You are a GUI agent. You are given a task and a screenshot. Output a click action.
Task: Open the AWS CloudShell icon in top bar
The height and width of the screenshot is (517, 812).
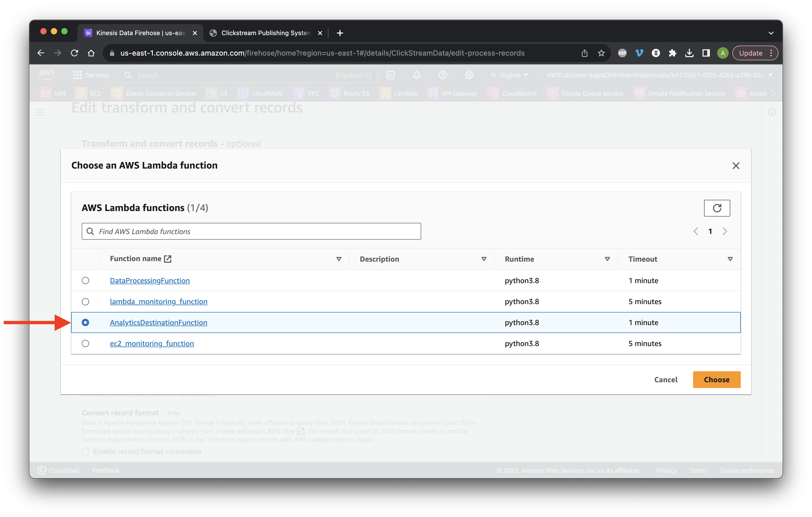click(391, 75)
